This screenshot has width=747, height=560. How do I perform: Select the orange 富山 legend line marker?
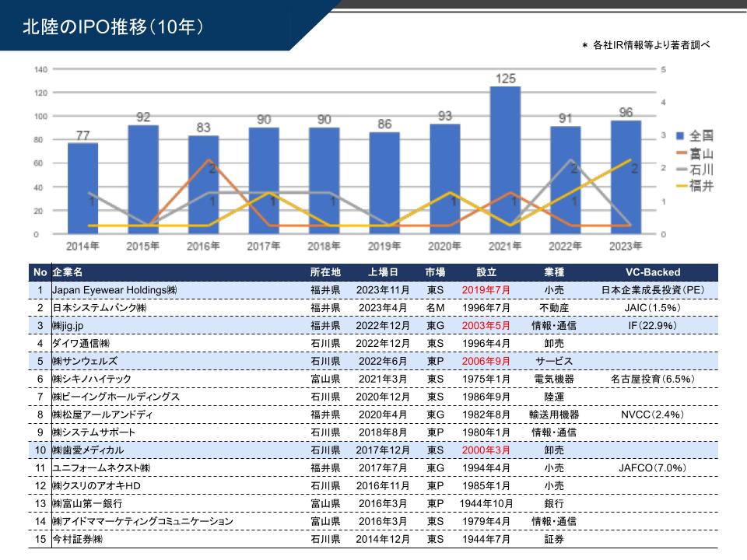(682, 152)
